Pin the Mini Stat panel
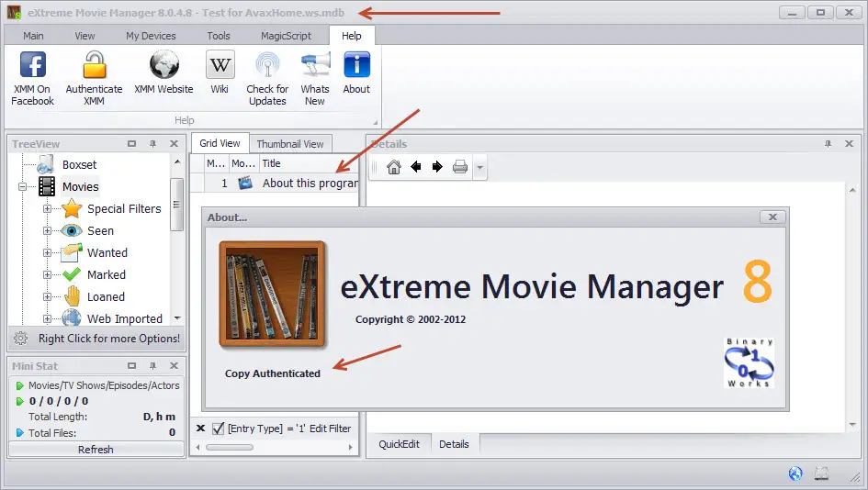Screen dimensions: 868x490 (x=152, y=366)
